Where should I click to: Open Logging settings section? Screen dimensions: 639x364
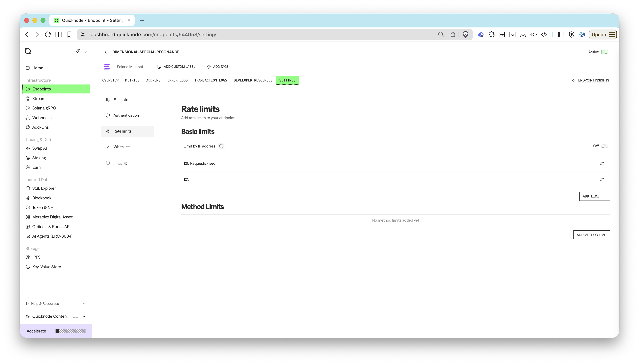[127, 163]
